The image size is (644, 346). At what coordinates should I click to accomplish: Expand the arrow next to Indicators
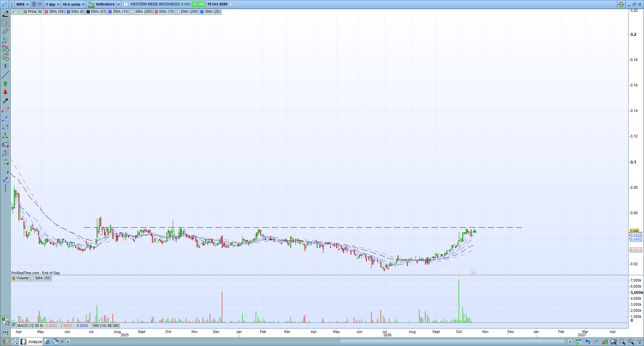[x=119, y=4]
